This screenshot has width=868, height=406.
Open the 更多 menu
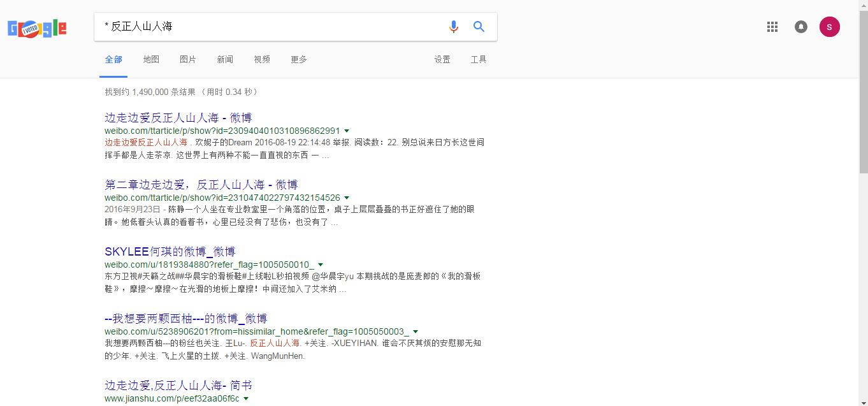(299, 59)
